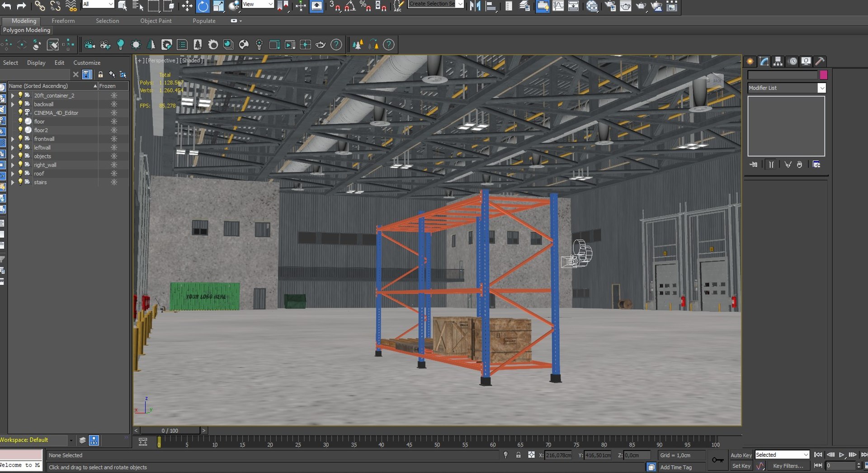Viewport: 868px width, 473px height.
Task: Toggle selection lock padlock icon
Action: [519, 455]
